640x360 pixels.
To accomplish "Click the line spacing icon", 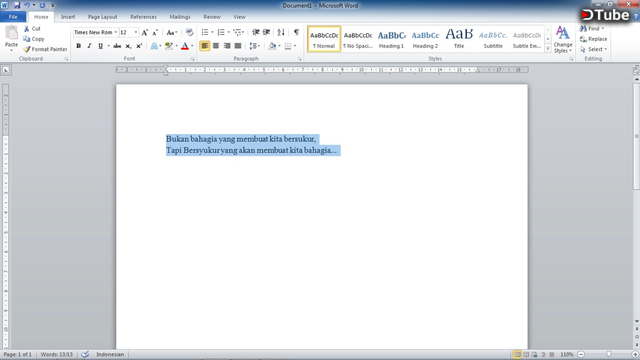I will [x=253, y=46].
